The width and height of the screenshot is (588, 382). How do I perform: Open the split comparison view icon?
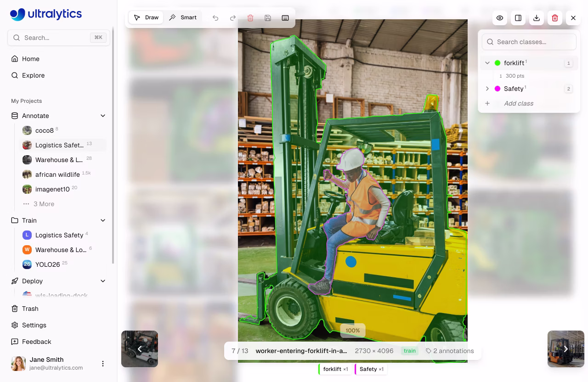[x=518, y=18]
